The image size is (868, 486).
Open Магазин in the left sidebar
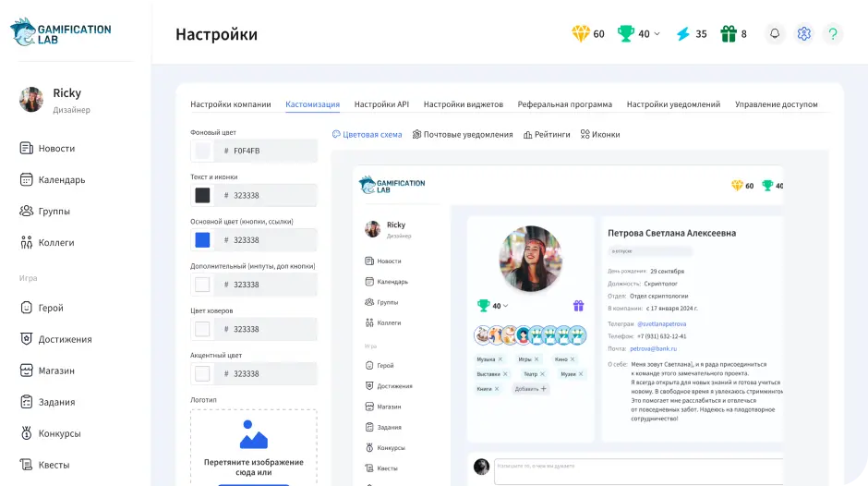pyautogui.click(x=47, y=371)
